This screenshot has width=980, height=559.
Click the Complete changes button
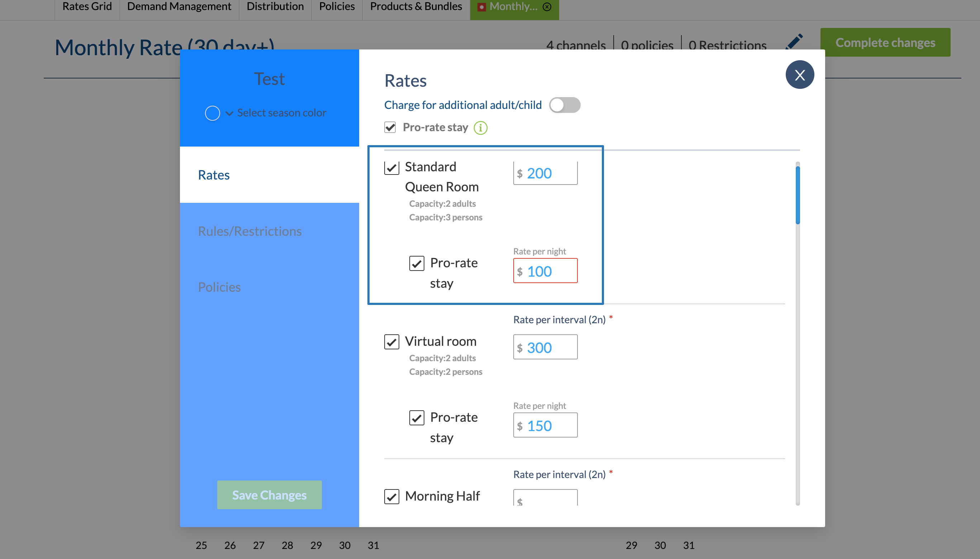click(885, 42)
